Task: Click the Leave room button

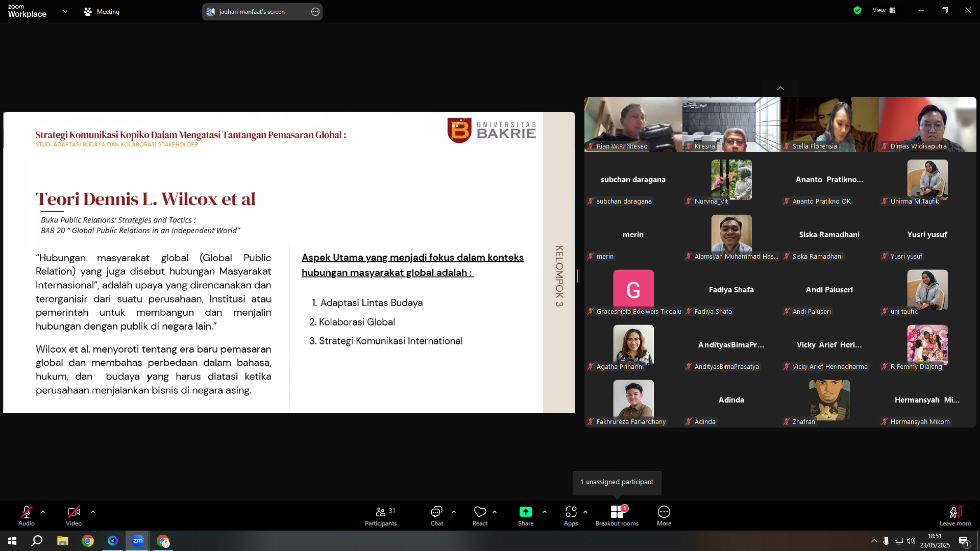Action: (955, 515)
